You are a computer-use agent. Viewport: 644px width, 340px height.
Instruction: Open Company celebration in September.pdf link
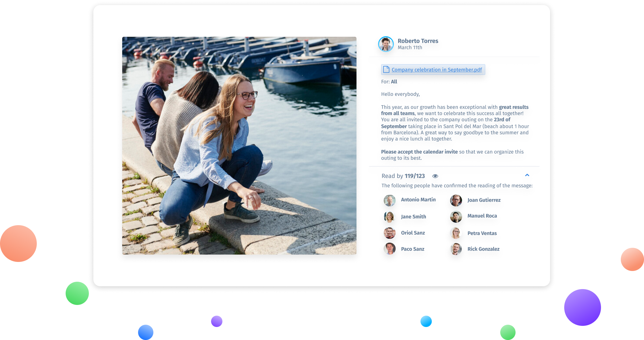click(437, 70)
